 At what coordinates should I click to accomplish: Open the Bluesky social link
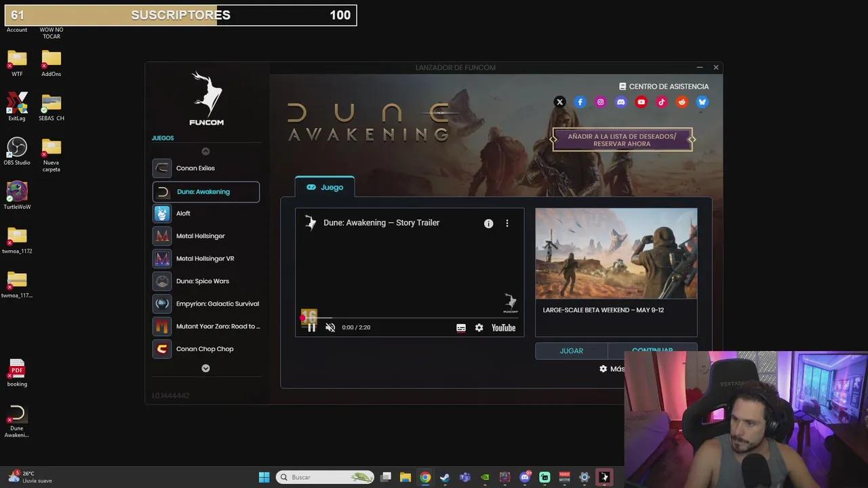coord(702,102)
